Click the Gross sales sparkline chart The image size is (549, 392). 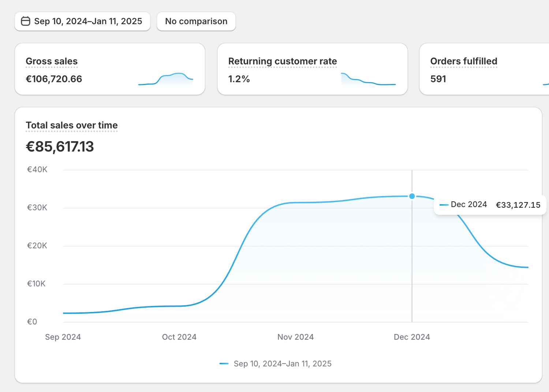pos(165,79)
